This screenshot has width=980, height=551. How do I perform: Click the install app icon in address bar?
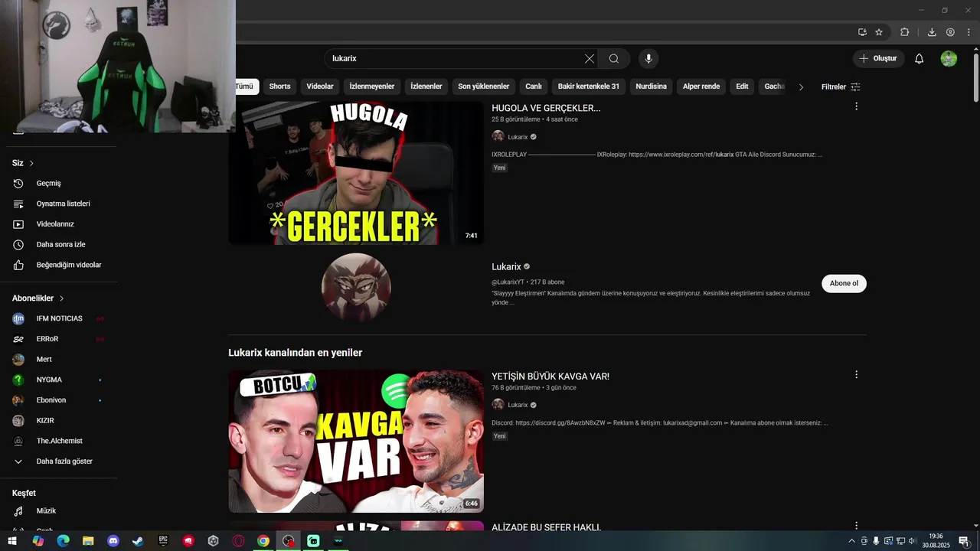tap(862, 32)
